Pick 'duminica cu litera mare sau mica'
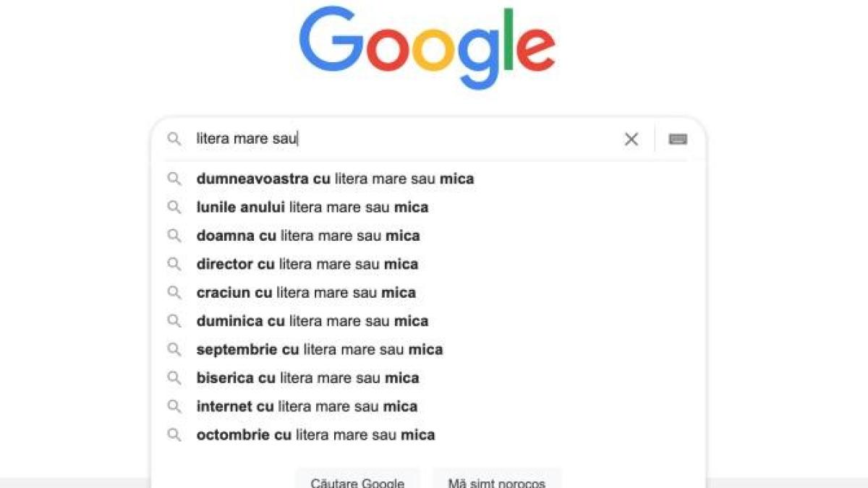This screenshot has height=488, width=868. (x=312, y=321)
